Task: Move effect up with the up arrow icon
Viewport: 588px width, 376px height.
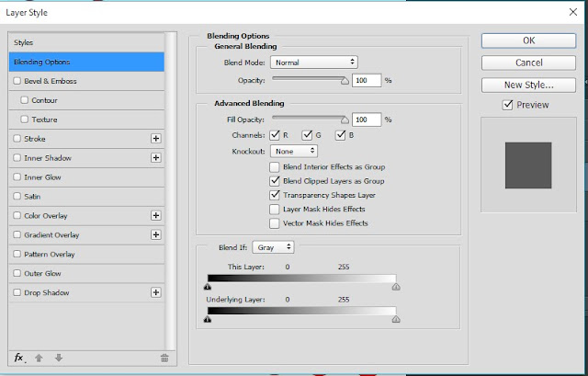Action: click(39, 358)
